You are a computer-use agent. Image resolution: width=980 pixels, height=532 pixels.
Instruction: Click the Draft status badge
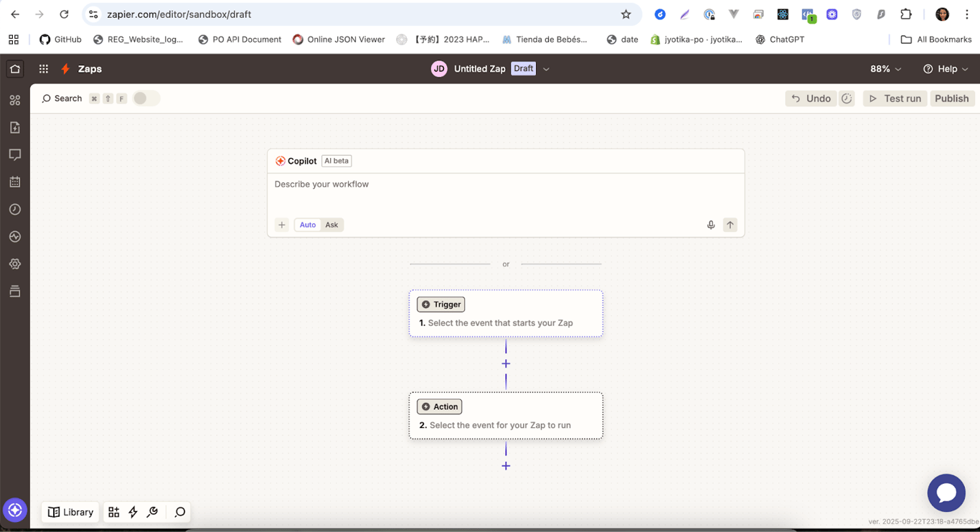(524, 69)
